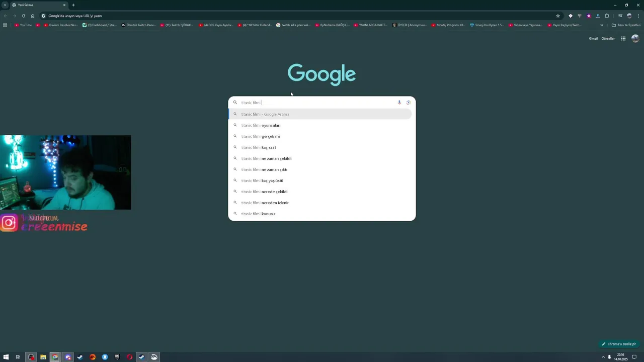Open the Chrome profile avatar in toolbar

tap(629, 16)
